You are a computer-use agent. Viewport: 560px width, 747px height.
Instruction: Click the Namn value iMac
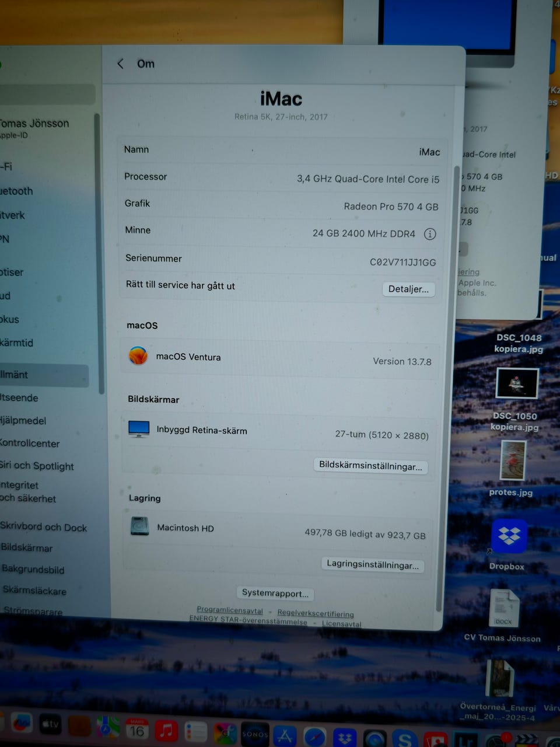pyautogui.click(x=429, y=152)
